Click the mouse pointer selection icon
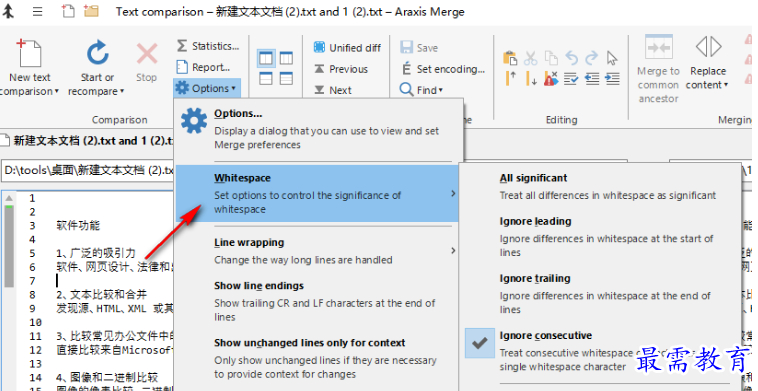This screenshot has width=758, height=391. coord(612,58)
